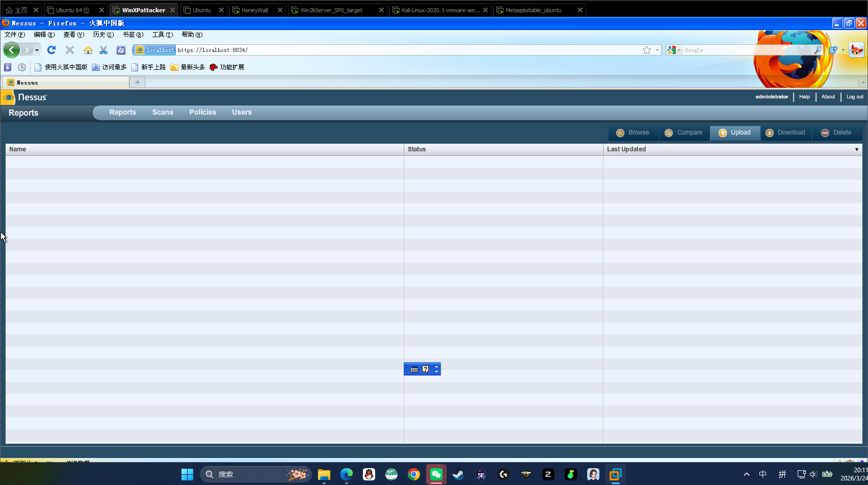Open the 文件 (File) menu

coord(15,35)
